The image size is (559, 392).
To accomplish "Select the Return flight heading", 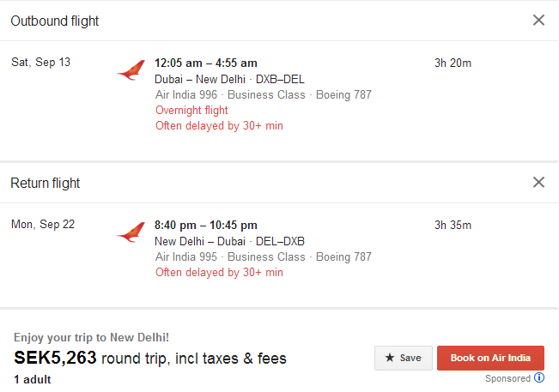I will [46, 183].
